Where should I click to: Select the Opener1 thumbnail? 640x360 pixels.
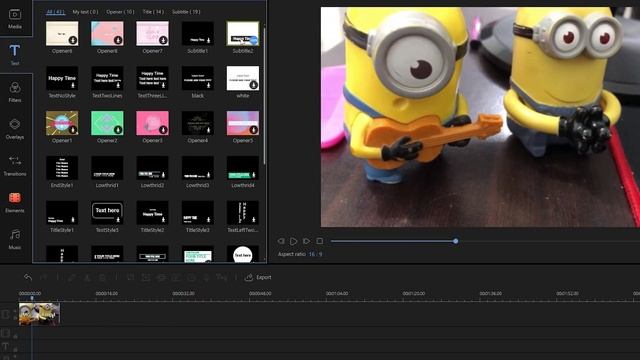tap(62, 123)
